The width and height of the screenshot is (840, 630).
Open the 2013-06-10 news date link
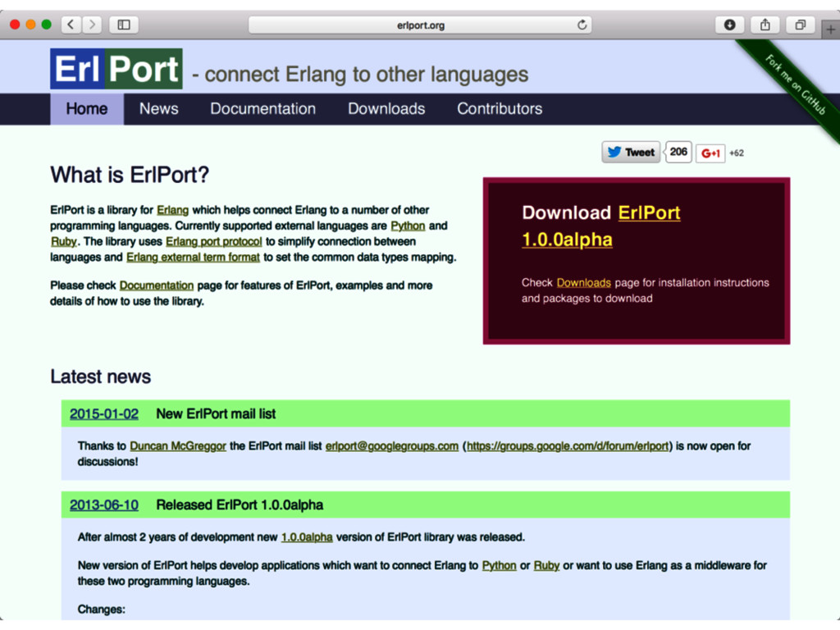click(x=104, y=504)
